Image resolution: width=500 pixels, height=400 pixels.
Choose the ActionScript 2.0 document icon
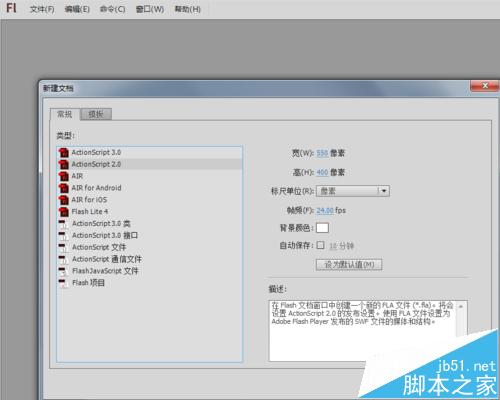click(x=63, y=164)
